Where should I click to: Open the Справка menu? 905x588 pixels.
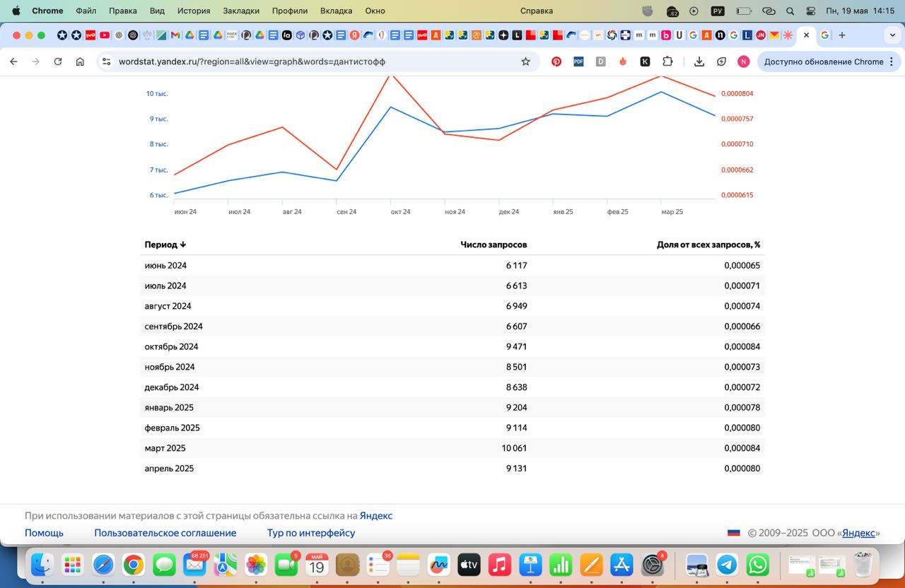pos(537,11)
